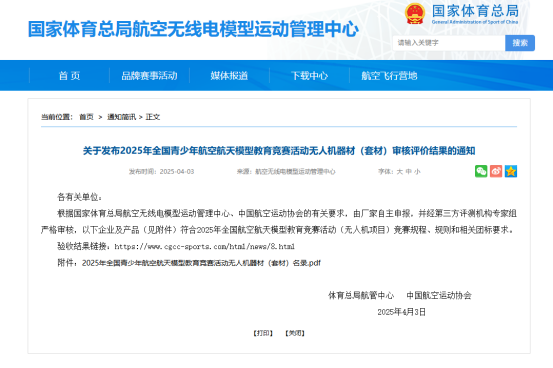Click the 国家体育总局 header text logo

pyautogui.click(x=475, y=14)
